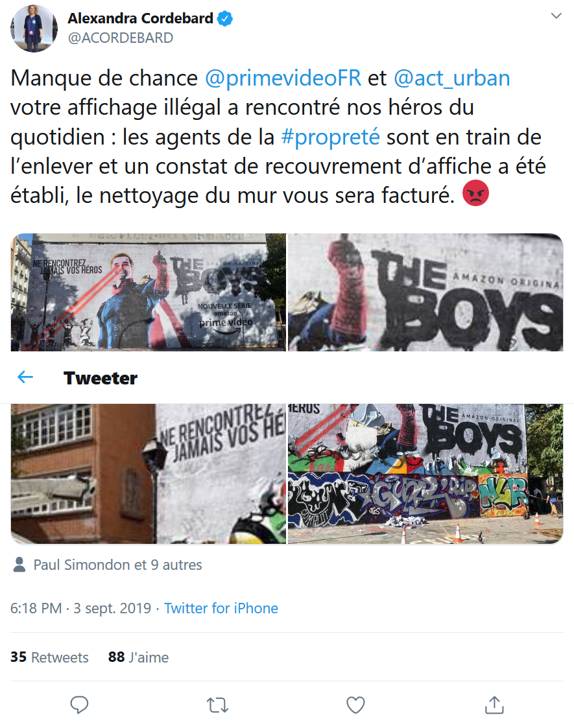Click the Twitter for iPhone link
The height and width of the screenshot is (728, 574).
(221, 608)
